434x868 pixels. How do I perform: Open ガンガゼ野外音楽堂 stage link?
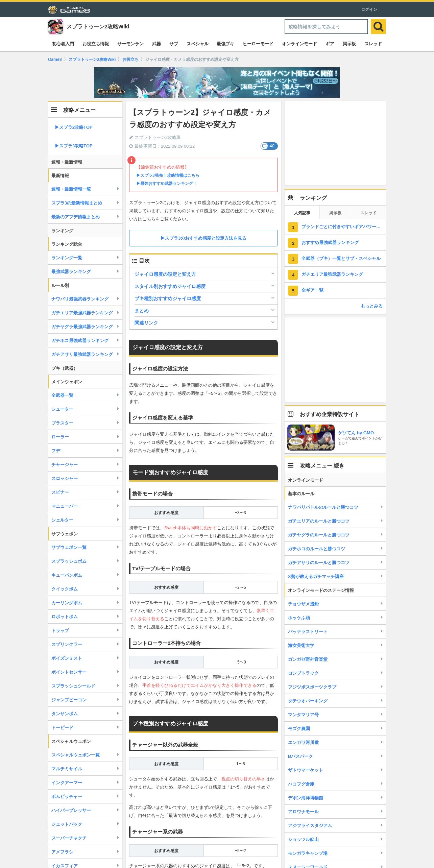(308, 659)
